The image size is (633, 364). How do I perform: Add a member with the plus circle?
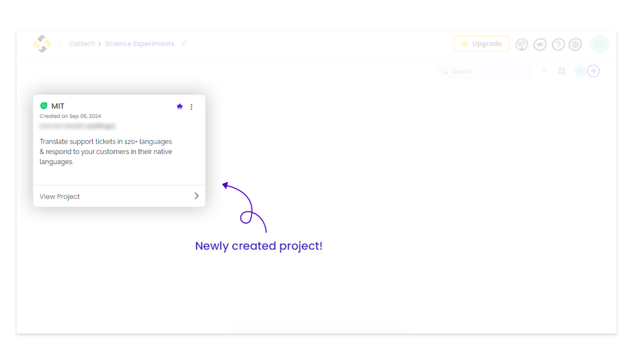pyautogui.click(x=593, y=71)
